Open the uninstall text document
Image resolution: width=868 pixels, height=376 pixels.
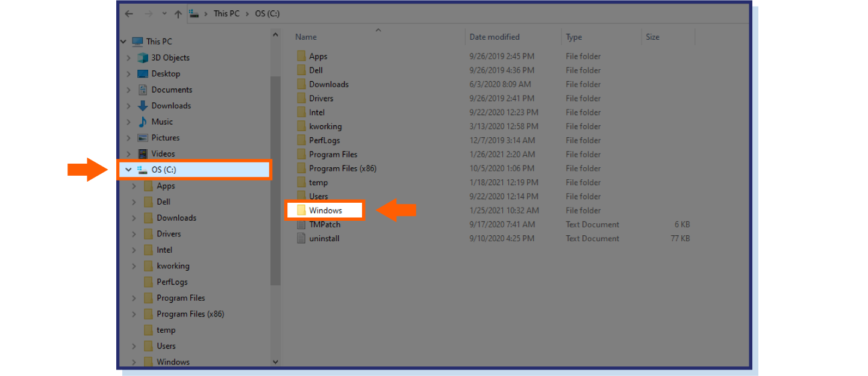324,238
